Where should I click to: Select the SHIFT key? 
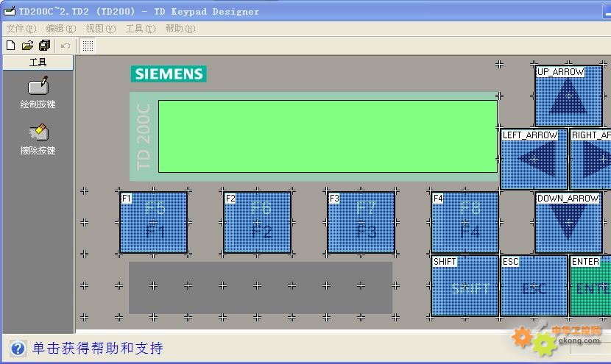(x=465, y=286)
